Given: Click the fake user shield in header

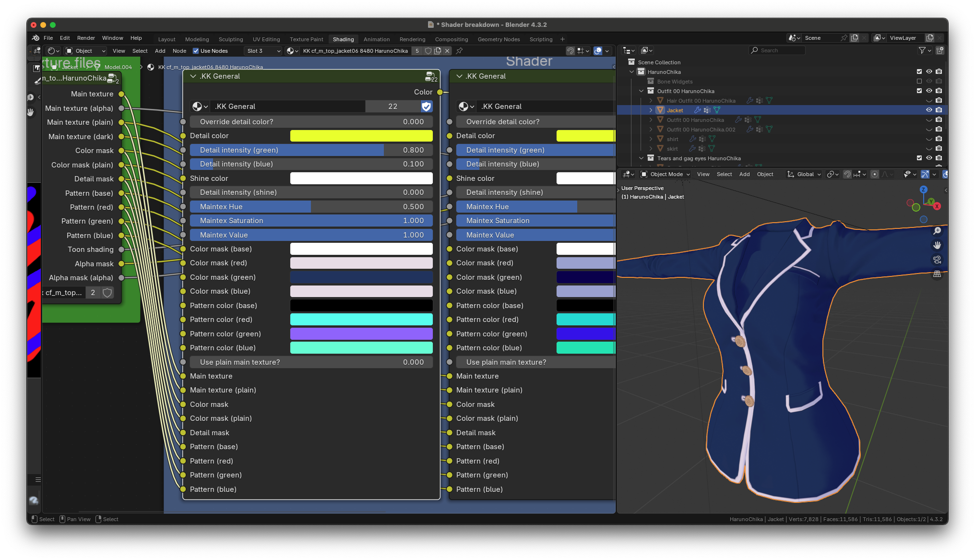Looking at the screenshot, I should tap(428, 51).
